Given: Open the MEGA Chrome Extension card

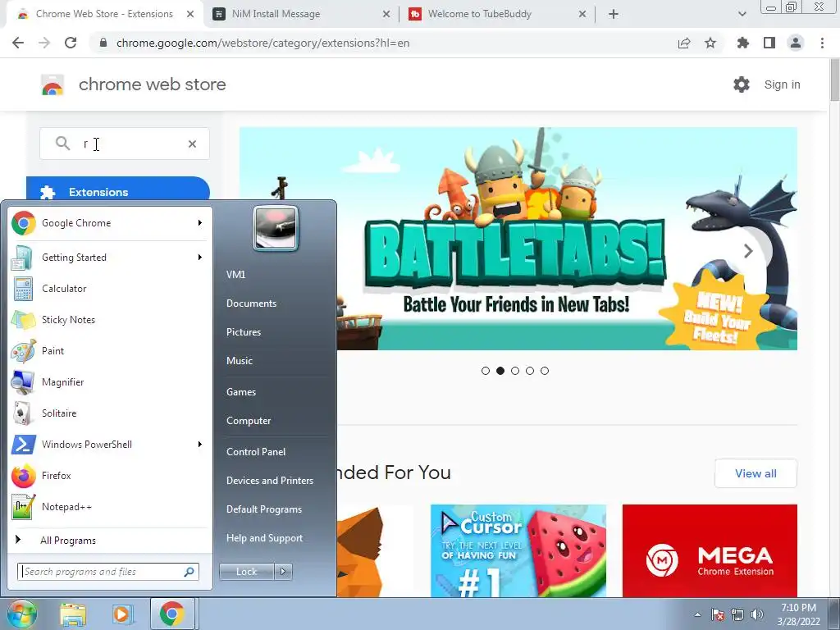Looking at the screenshot, I should [x=710, y=550].
